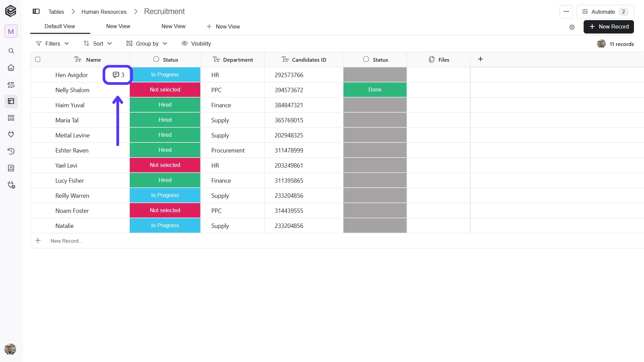
Task: Open the Sort dropdown
Action: pyautogui.click(x=98, y=44)
